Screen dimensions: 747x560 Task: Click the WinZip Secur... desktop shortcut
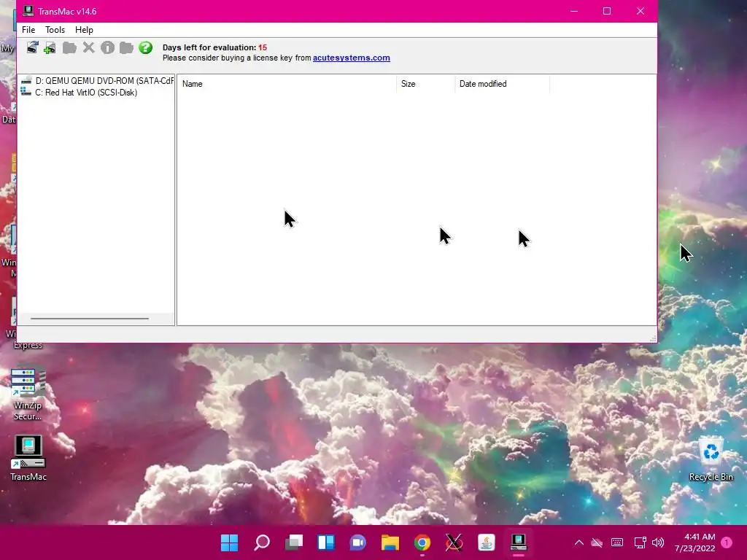click(28, 394)
